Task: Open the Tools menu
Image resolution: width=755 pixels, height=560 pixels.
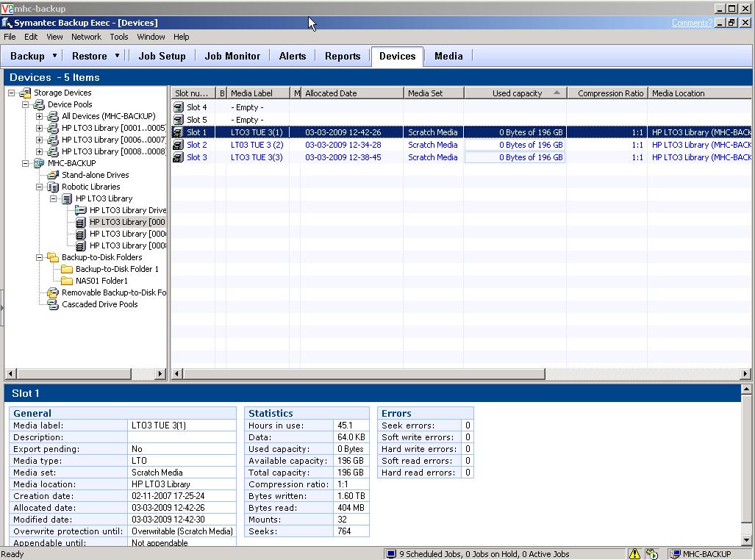Action: 119,37
